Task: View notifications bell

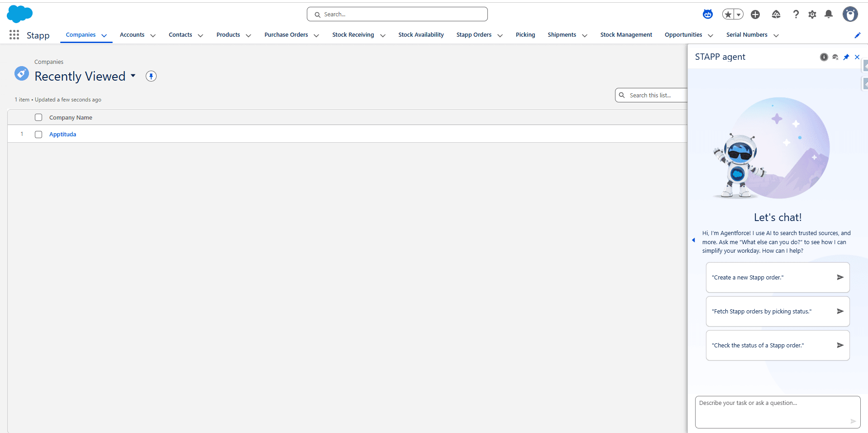Action: [829, 14]
